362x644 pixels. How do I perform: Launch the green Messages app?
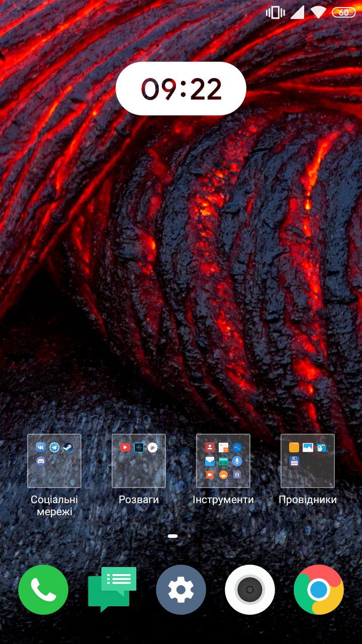coord(112,590)
